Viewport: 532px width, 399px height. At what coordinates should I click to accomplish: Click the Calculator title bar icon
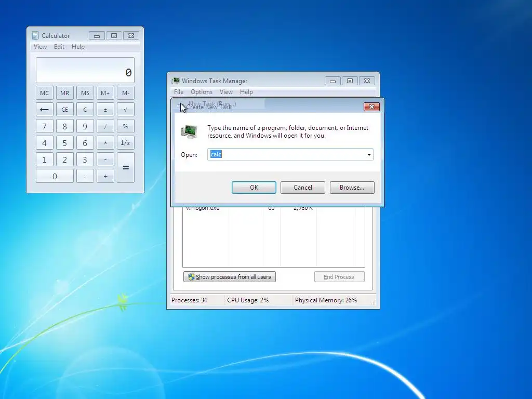(35, 36)
